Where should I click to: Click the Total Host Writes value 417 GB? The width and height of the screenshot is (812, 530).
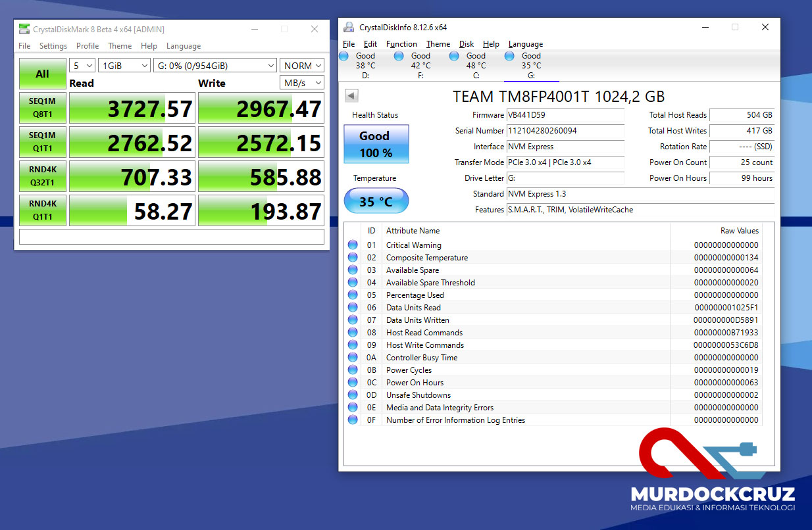742,131
